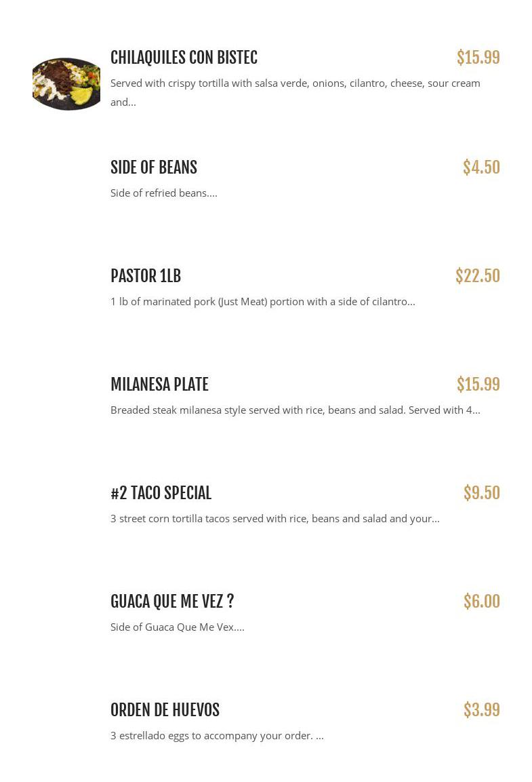The width and height of the screenshot is (532, 782).
Task: Click the $3.99 Orden de Huevos price
Action: 481,710
